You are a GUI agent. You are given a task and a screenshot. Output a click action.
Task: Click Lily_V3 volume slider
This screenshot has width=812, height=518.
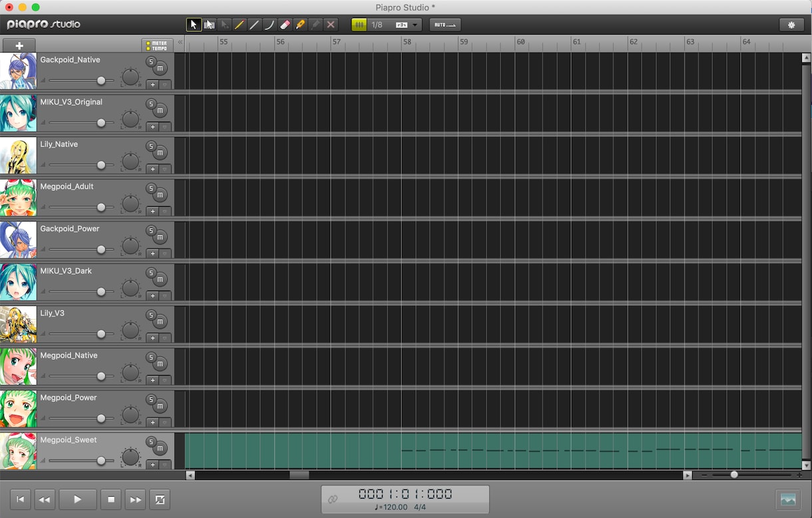[81, 334]
